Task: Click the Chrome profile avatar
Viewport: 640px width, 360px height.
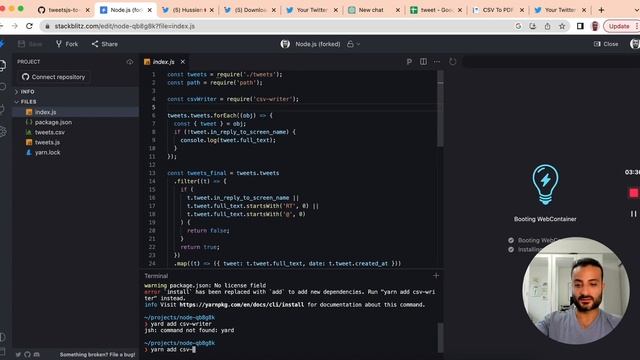Action: point(595,26)
